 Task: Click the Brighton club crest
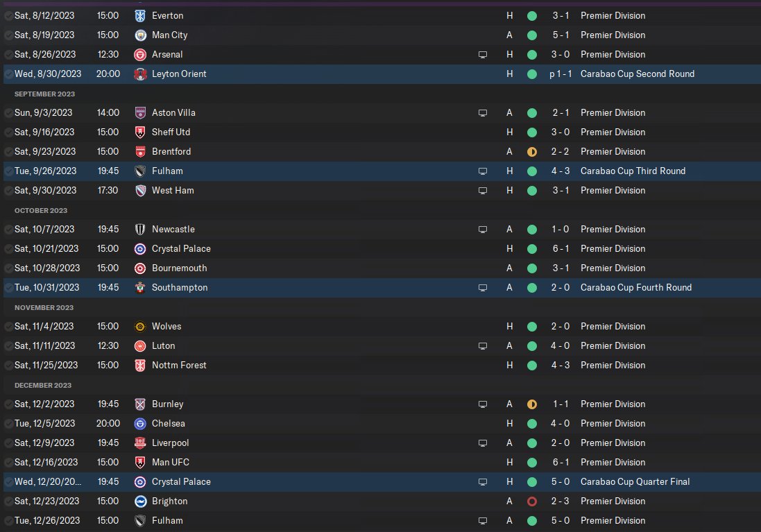tap(140, 501)
